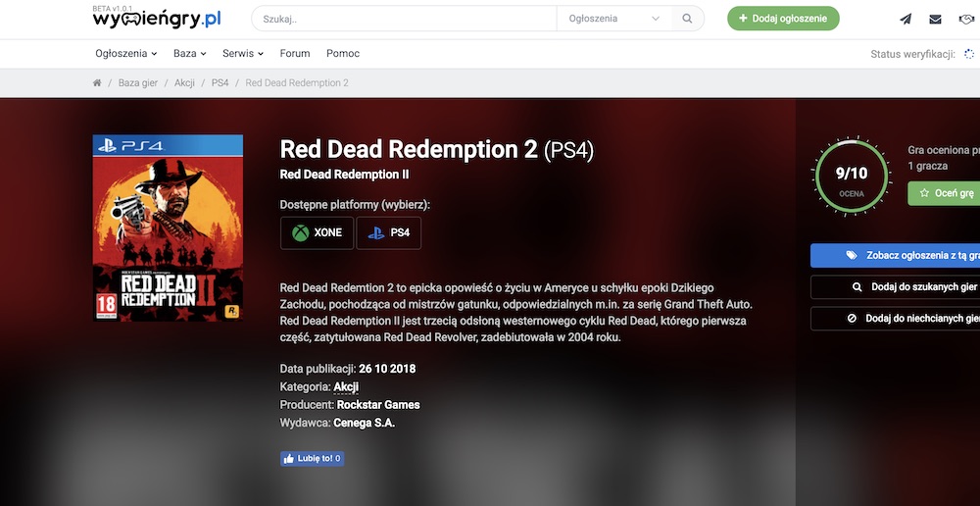Click the handshake exchanges icon
This screenshot has height=506, width=980.
pyautogui.click(x=967, y=19)
